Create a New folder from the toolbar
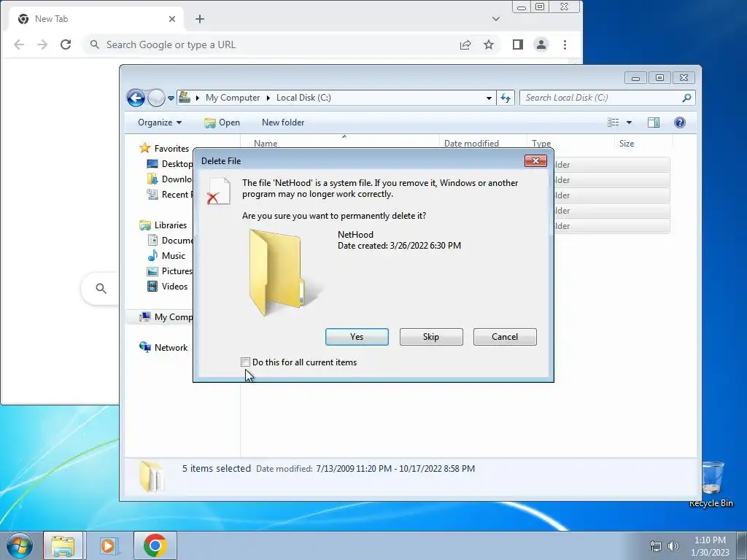This screenshot has height=560, width=747. pyautogui.click(x=283, y=122)
